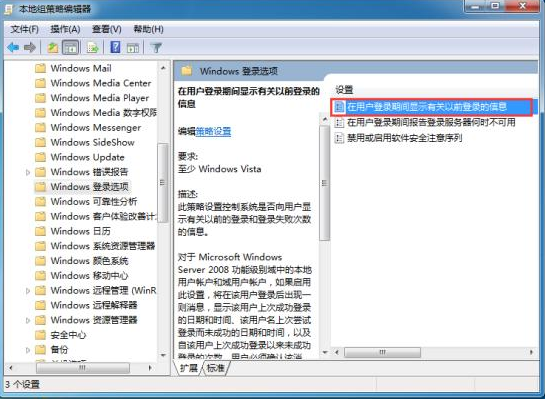This screenshot has width=545, height=399.
Task: Select Windows 可靠性分析 tree item
Action: point(94,202)
